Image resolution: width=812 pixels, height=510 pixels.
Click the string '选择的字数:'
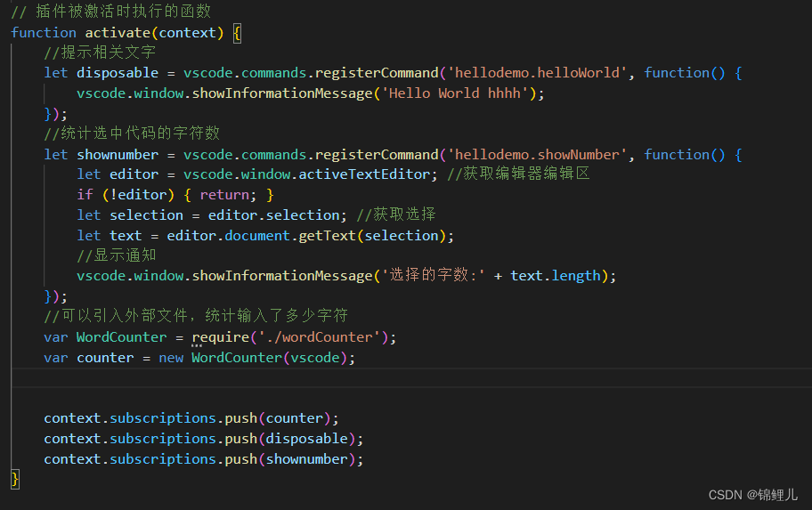pos(433,275)
